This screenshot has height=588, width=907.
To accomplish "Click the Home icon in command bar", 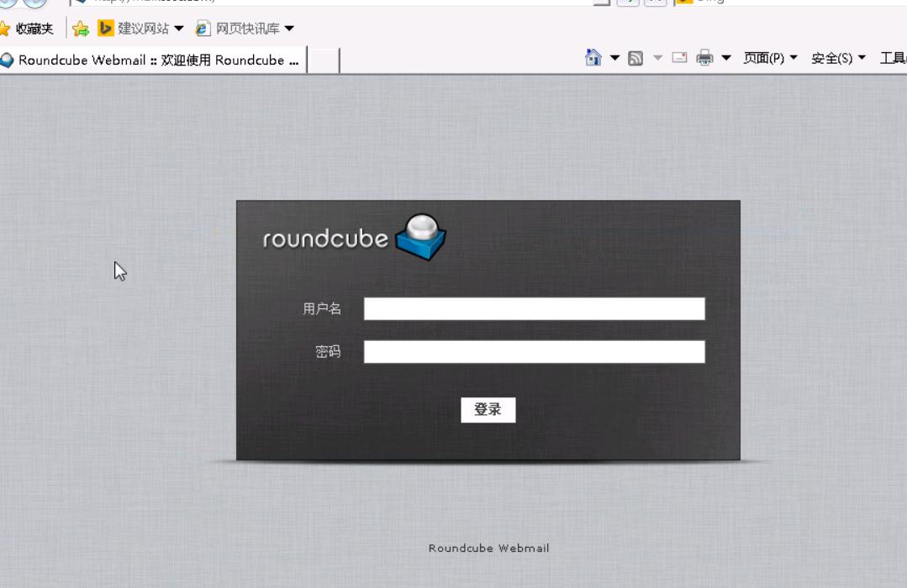I will 593,58.
